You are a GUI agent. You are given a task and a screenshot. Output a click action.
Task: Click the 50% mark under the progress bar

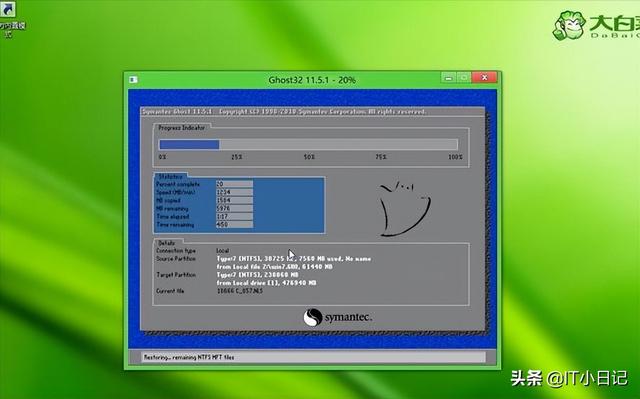309,157
